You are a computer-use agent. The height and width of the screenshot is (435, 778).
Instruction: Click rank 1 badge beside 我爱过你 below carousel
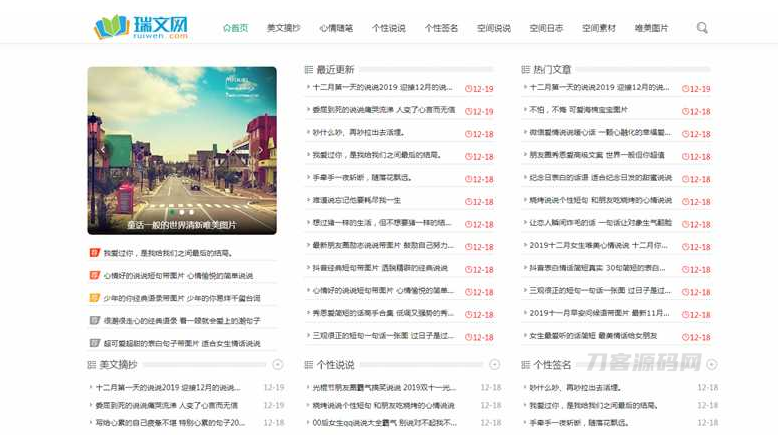coord(95,252)
